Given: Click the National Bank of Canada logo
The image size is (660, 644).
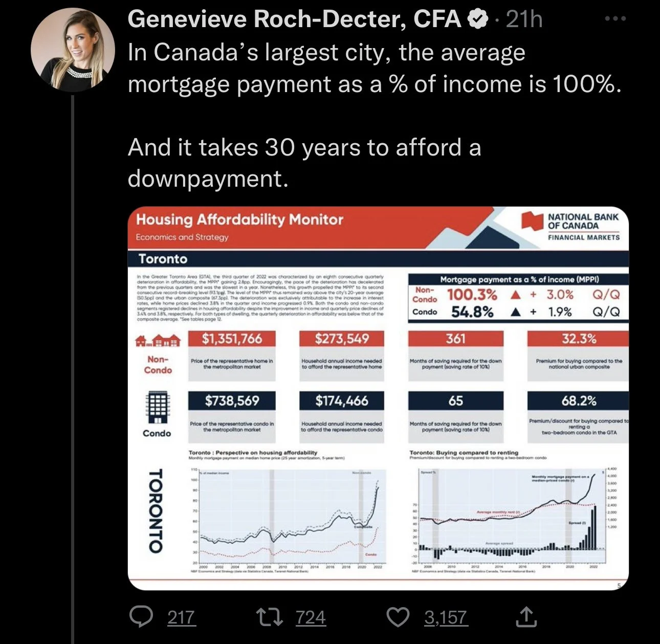Looking at the screenshot, I should tap(571, 227).
